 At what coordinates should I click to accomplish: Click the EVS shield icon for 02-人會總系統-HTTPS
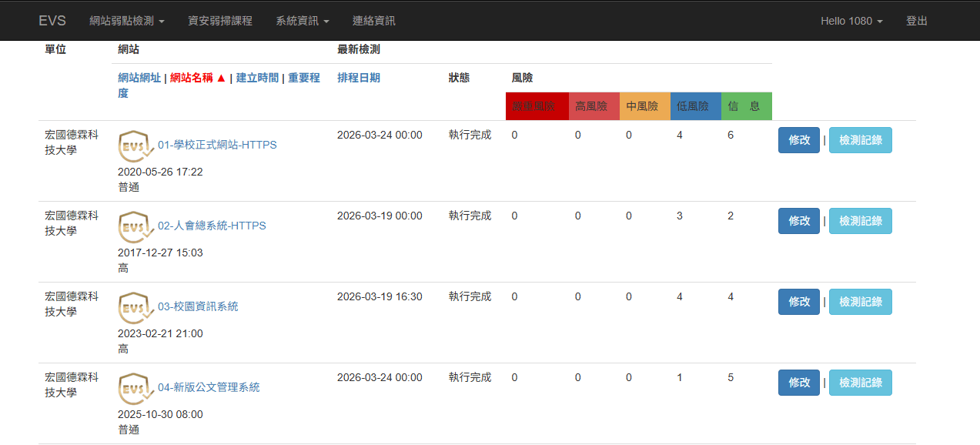[136, 226]
